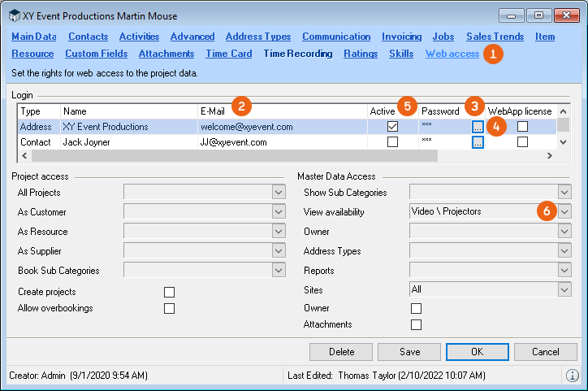Image resolution: width=588 pixels, height=391 pixels.
Task: Switch to the Invoicing tab
Action: pos(401,37)
